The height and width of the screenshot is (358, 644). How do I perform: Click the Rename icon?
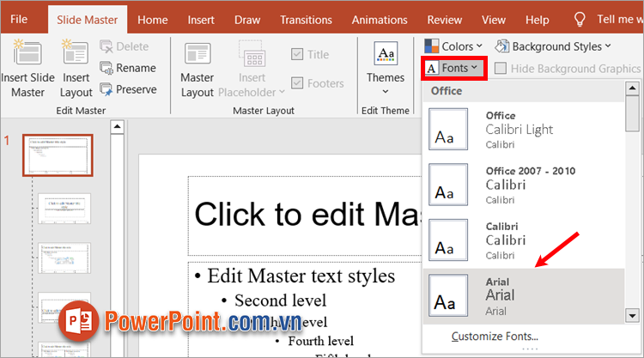point(106,68)
